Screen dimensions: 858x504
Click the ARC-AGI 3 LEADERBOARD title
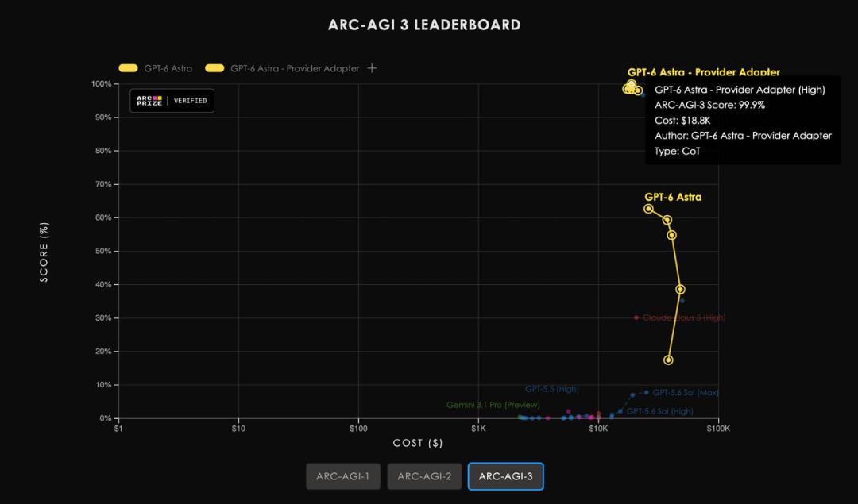(x=424, y=25)
